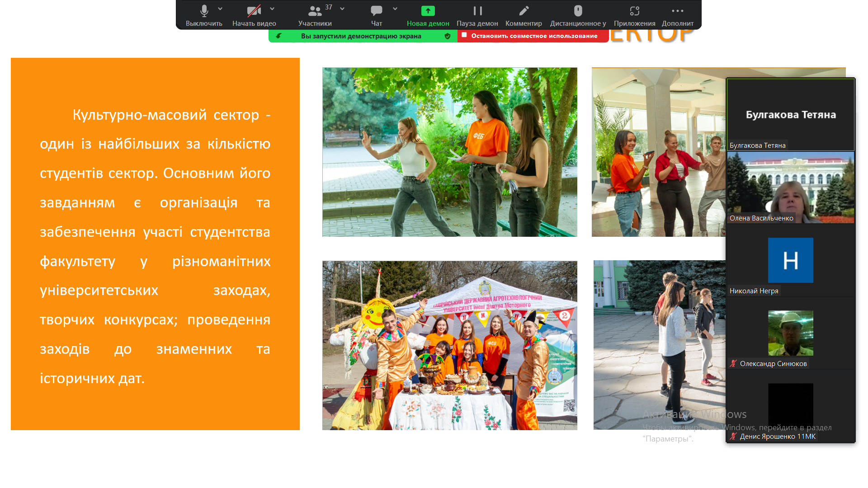Expand audio options arrow beside microphone

coord(220,9)
